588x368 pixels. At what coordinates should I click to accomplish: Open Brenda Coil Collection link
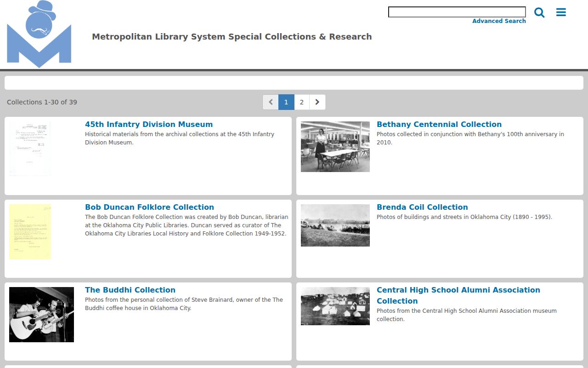pos(422,207)
